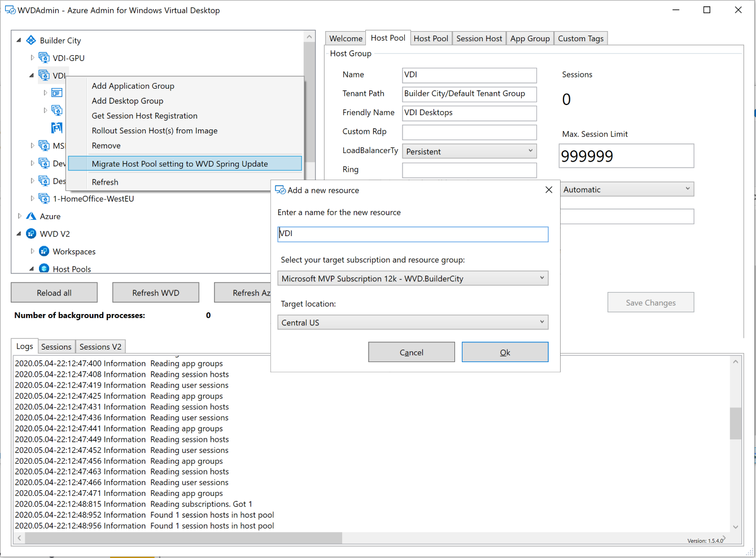Click the Des host pool icon in tree
Image resolution: width=756 pixels, height=558 pixels.
click(44, 181)
